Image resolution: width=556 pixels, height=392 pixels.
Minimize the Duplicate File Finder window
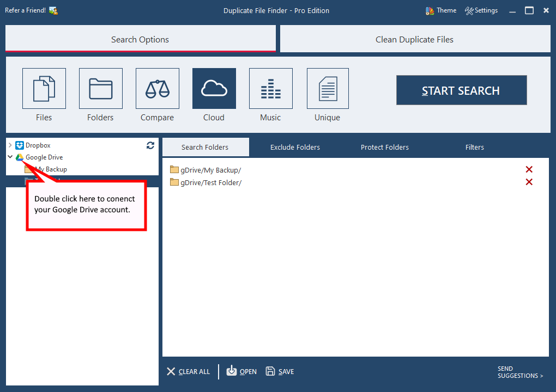tap(512, 11)
